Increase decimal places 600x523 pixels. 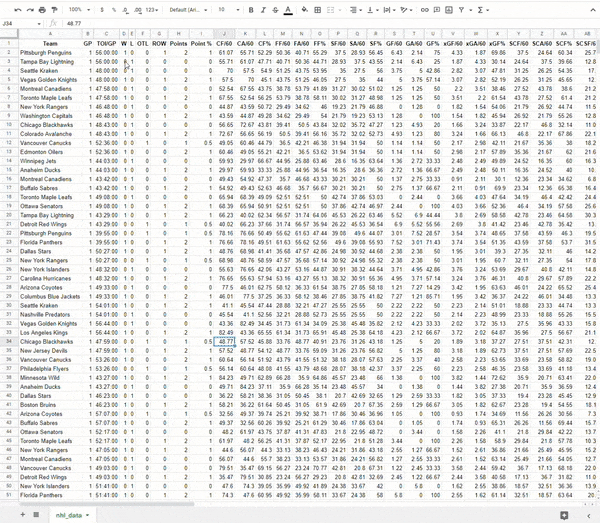tap(138, 10)
